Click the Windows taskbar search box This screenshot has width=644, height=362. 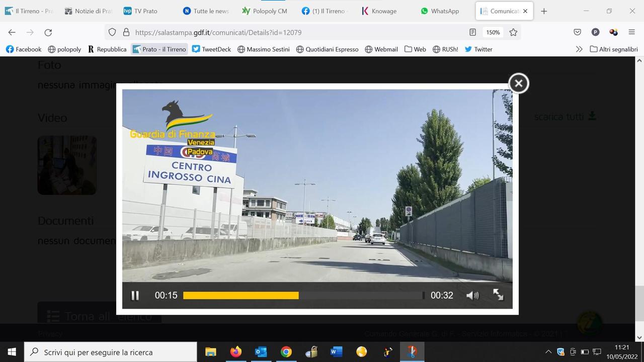pos(110,352)
